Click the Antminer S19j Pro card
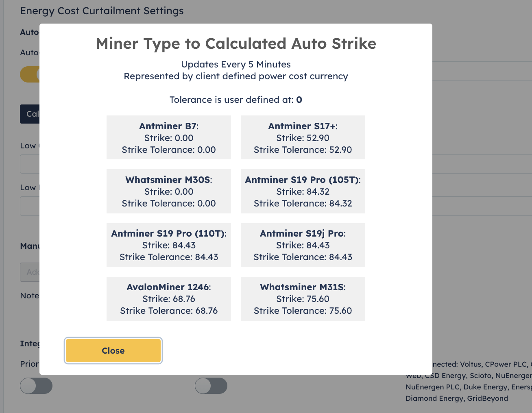The image size is (532, 413). click(303, 245)
